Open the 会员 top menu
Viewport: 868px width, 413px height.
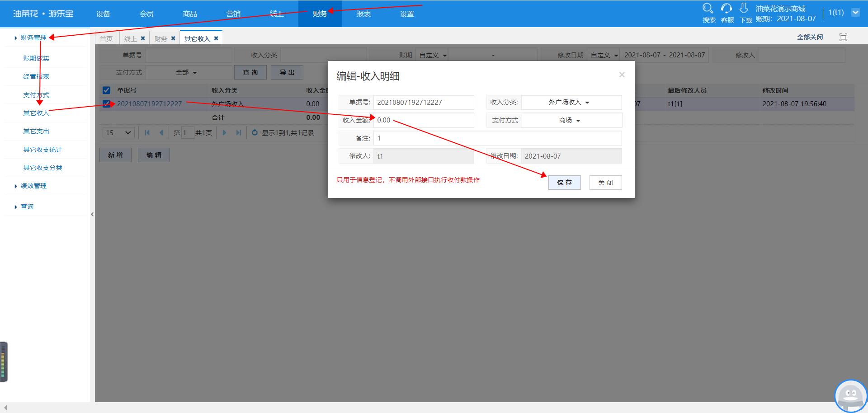click(x=146, y=14)
